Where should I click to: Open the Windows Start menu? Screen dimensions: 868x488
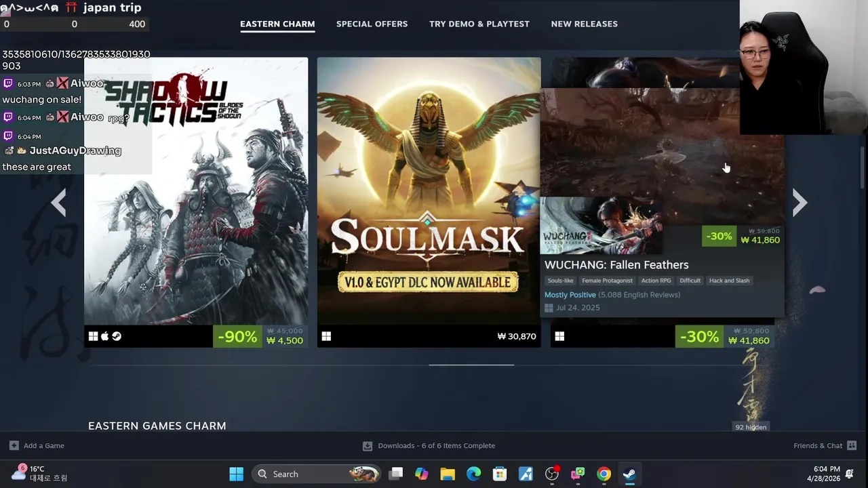pyautogui.click(x=236, y=474)
